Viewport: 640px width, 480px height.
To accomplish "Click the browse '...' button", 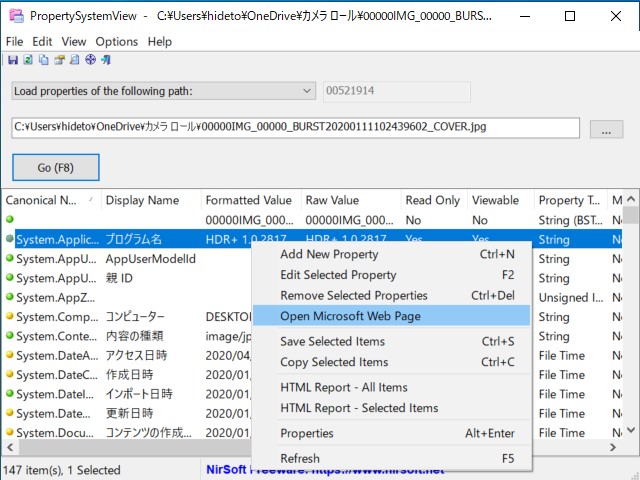I will coord(607,129).
